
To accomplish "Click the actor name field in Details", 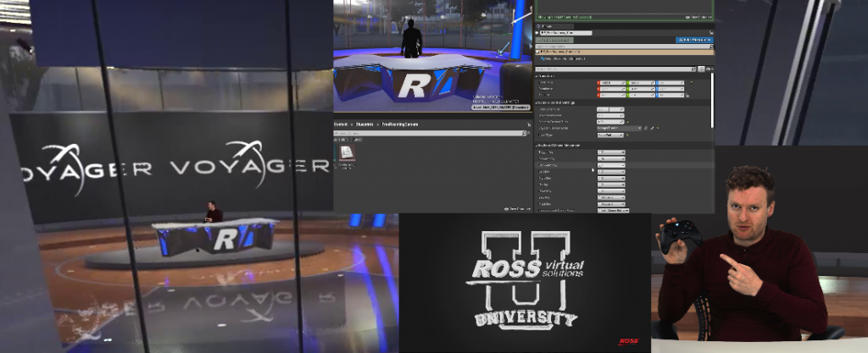I will click(565, 33).
